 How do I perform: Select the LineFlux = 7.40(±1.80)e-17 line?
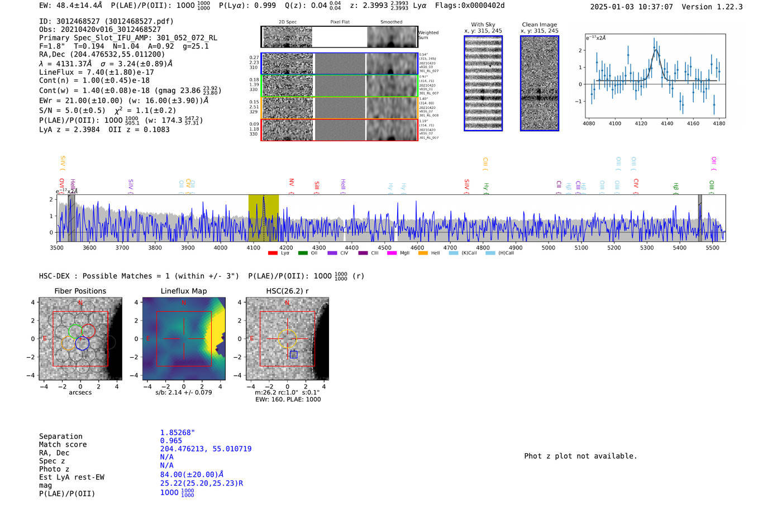(97, 73)
